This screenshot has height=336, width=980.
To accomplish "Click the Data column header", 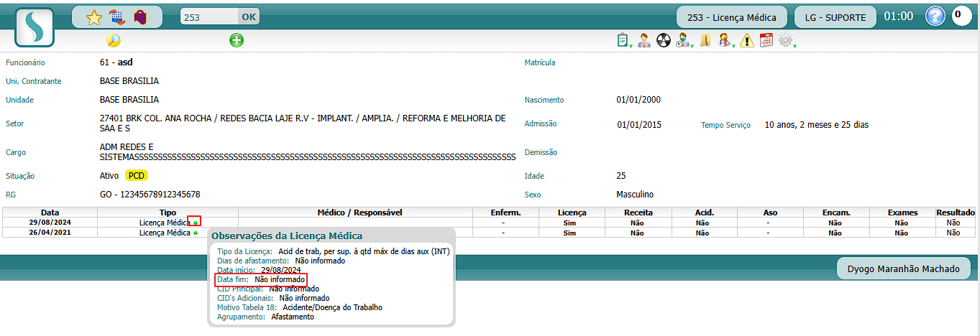I will [50, 213].
